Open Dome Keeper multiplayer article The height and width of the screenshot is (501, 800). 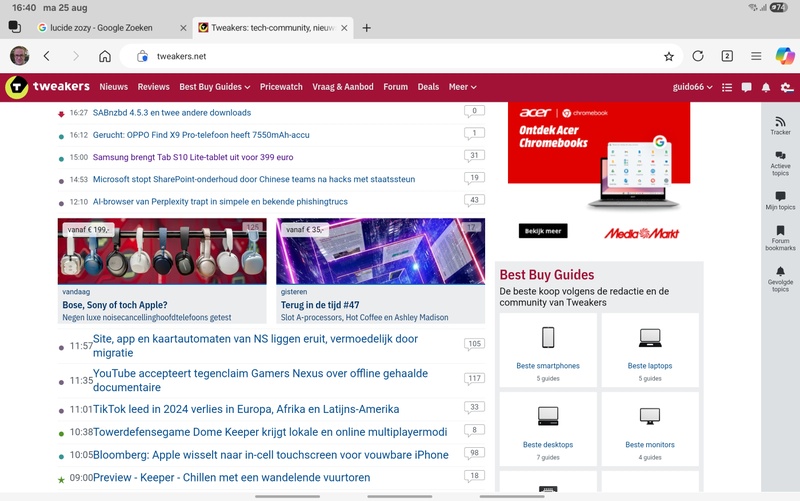tap(270, 432)
